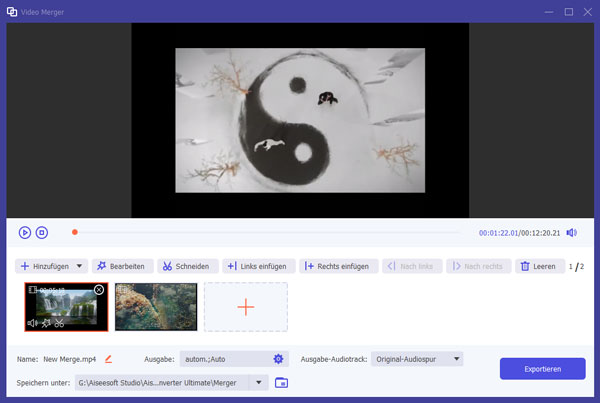Open output settings gear icon
Viewport: 600px width, 403px height.
pos(278,359)
